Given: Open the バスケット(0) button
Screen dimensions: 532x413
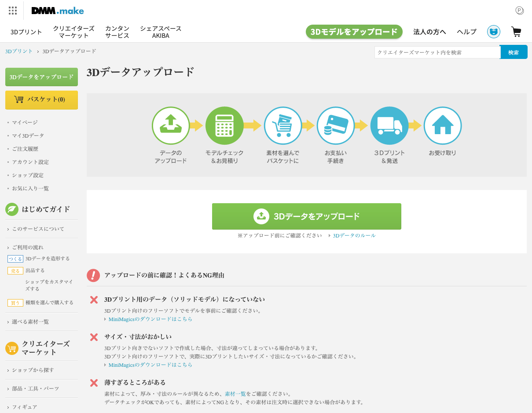Looking at the screenshot, I should [41, 100].
